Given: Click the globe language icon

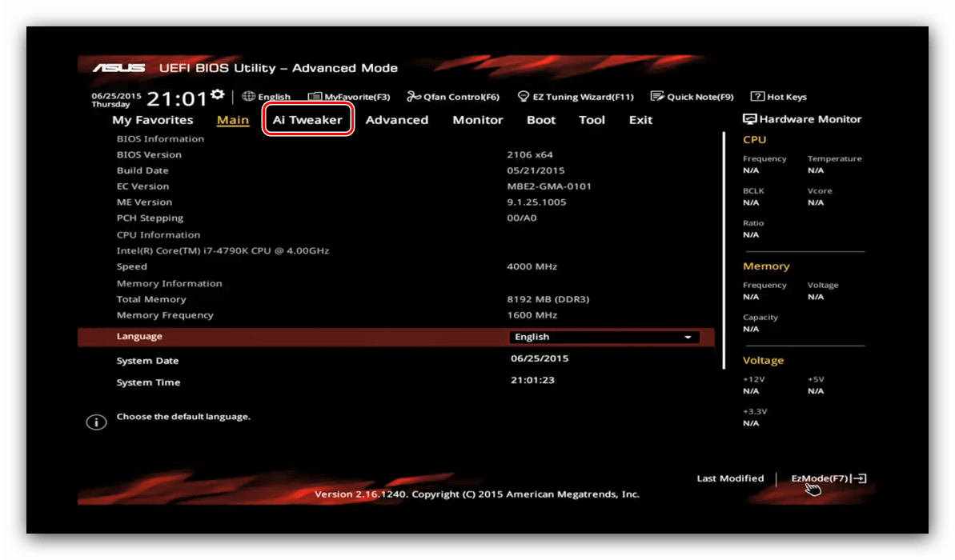Looking at the screenshot, I should pyautogui.click(x=248, y=96).
